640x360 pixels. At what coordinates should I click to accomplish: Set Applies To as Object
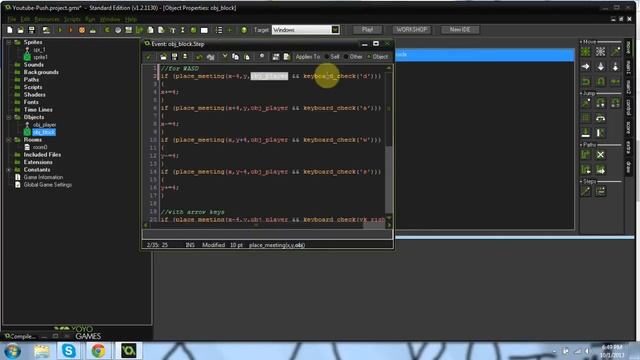377,57
